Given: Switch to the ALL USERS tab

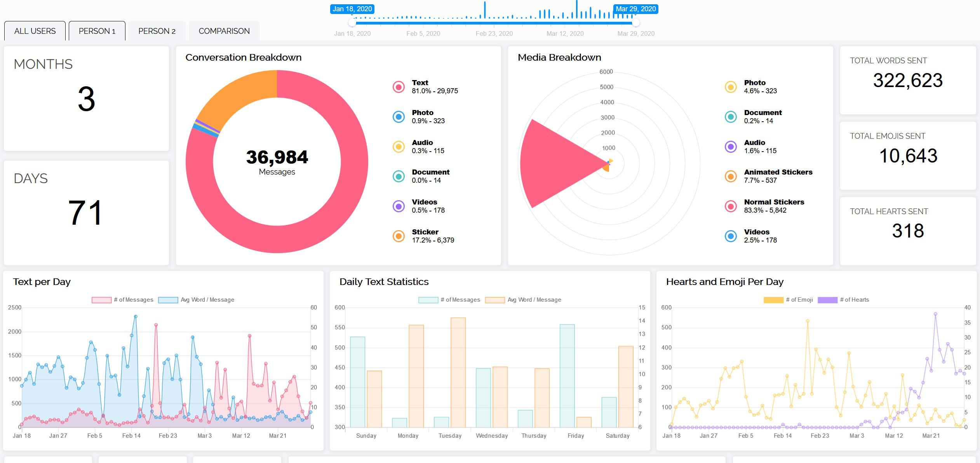Looking at the screenshot, I should [x=35, y=31].
